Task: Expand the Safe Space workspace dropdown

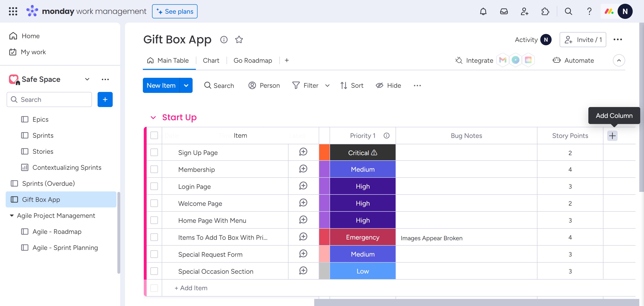Action: point(87,79)
